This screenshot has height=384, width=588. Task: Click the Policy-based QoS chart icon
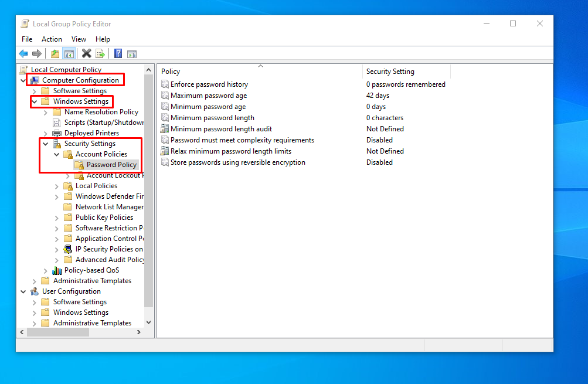coord(57,270)
